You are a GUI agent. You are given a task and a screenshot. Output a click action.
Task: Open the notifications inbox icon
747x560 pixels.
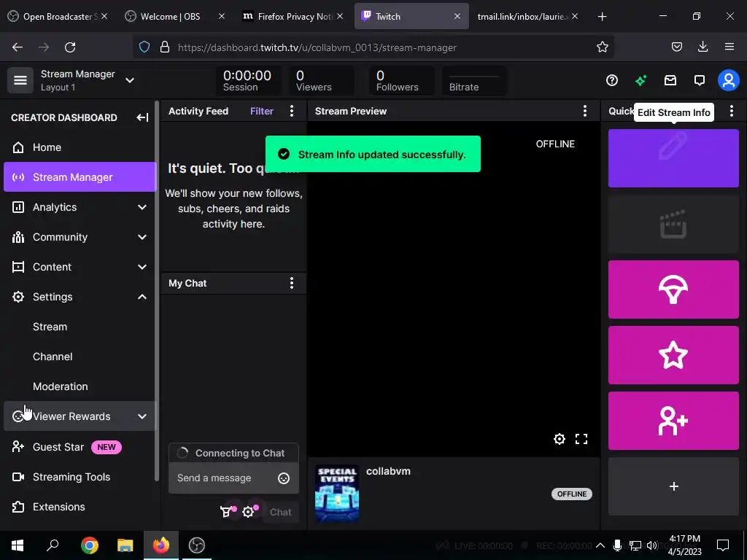(670, 80)
